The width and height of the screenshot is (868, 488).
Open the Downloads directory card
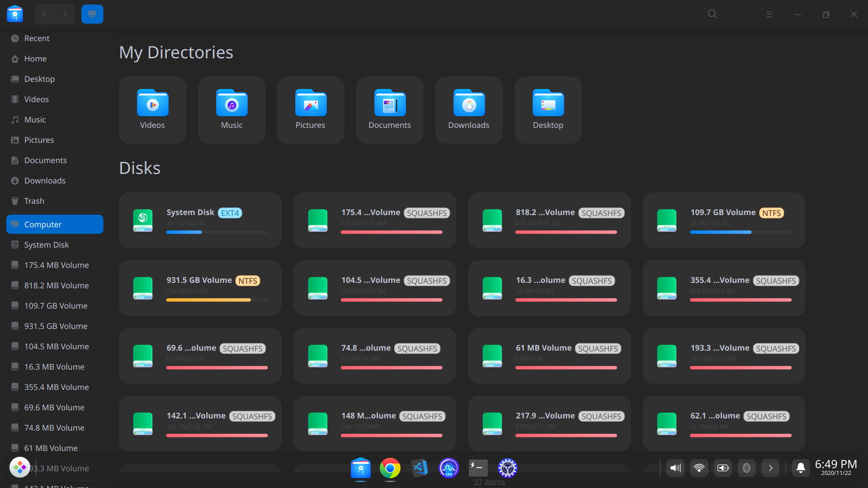pos(468,110)
